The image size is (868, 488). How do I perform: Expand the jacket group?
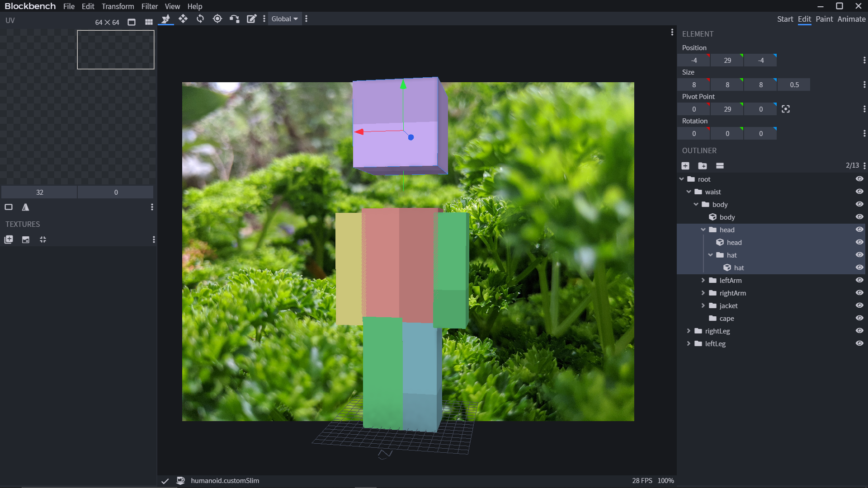703,305
